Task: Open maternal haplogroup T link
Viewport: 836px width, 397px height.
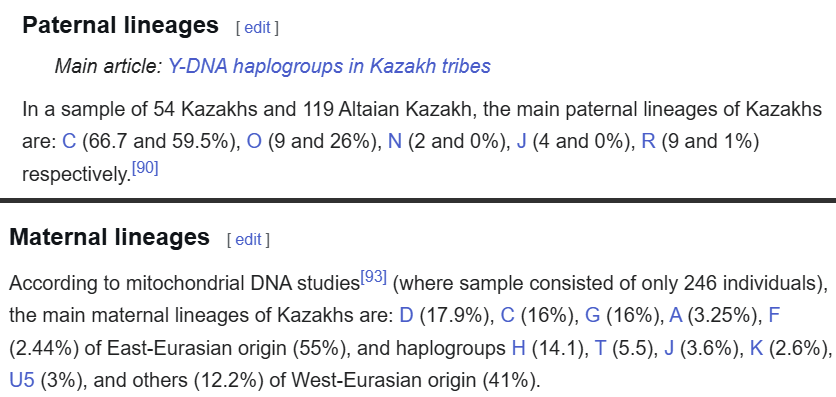Action: pyautogui.click(x=600, y=349)
